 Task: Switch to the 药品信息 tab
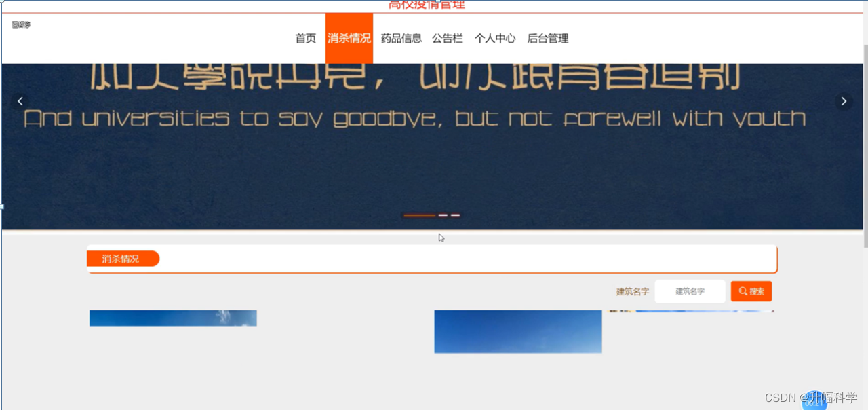401,39
